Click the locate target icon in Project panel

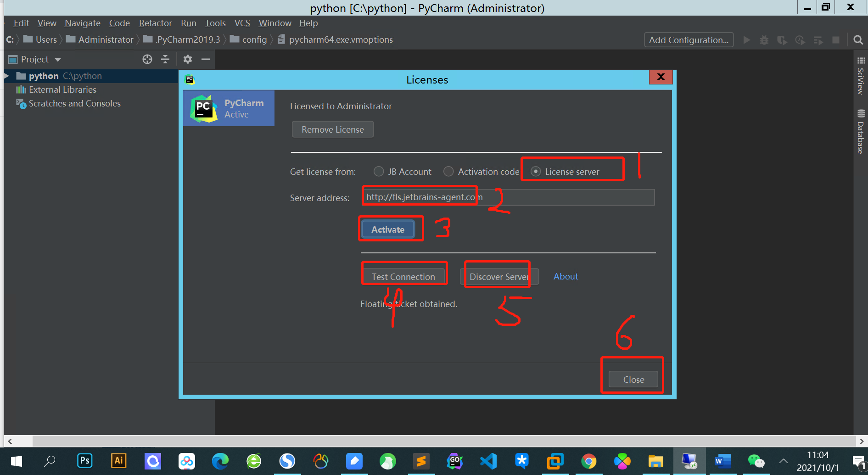[x=147, y=59]
